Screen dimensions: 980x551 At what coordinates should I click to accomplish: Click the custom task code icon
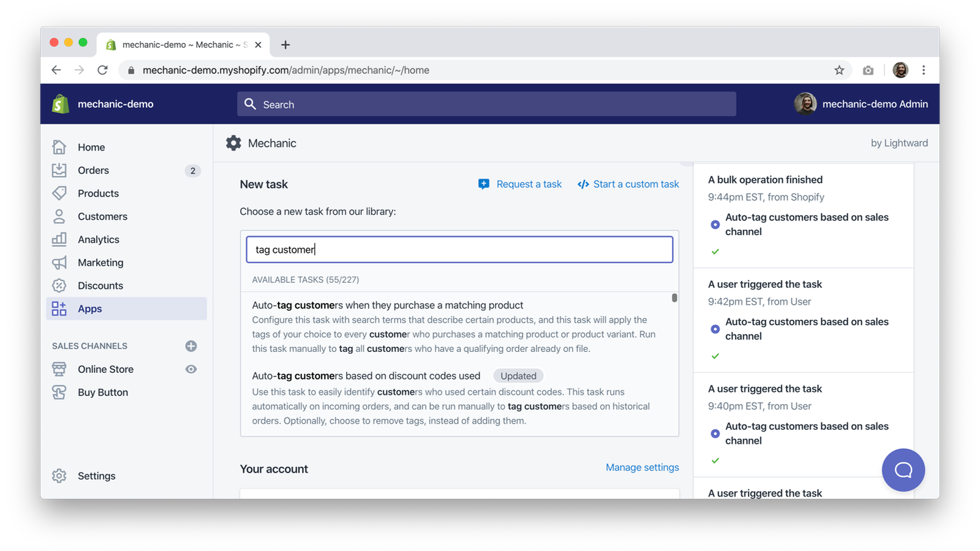click(x=583, y=184)
